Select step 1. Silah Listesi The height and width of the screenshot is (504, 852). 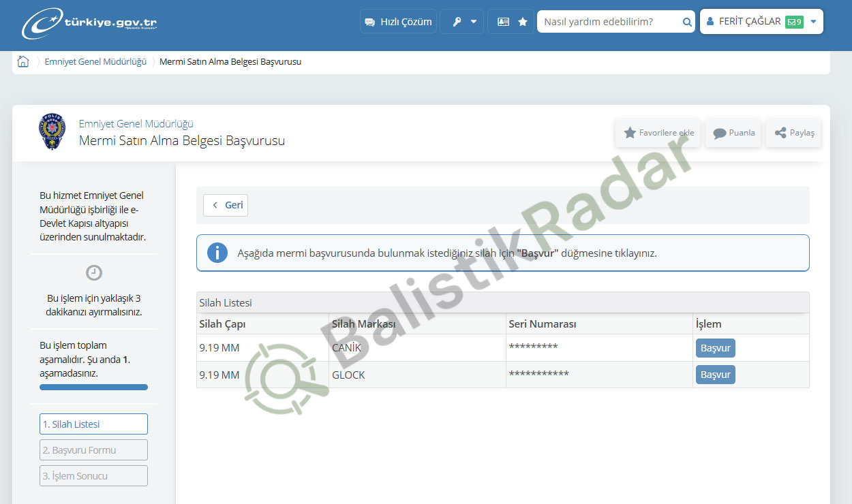point(94,424)
